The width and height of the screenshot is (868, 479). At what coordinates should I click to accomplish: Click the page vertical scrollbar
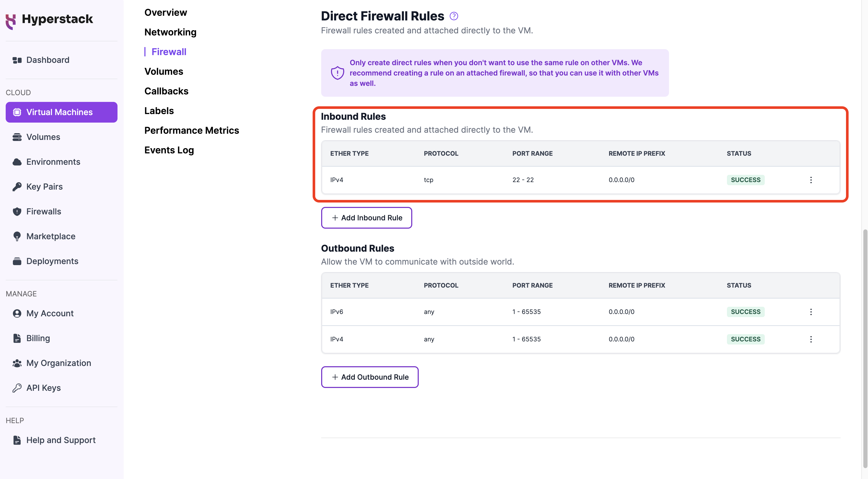[865, 349]
